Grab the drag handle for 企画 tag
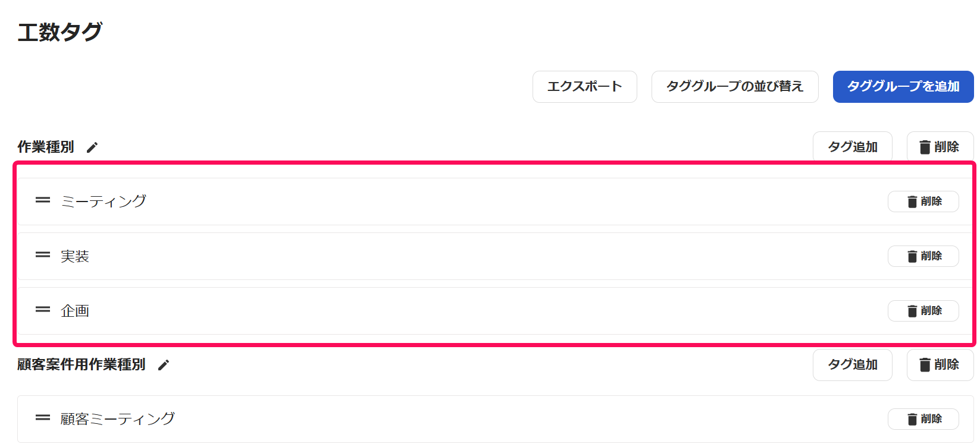Viewport: 980px width, 447px height. tap(43, 310)
